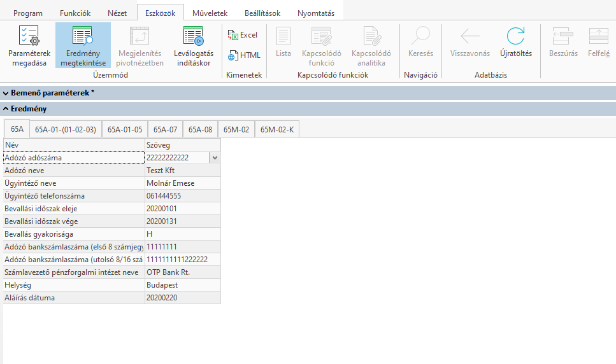Switch to 65A-01-(01-02-03) tab
The height and width of the screenshot is (364, 616).
click(66, 129)
